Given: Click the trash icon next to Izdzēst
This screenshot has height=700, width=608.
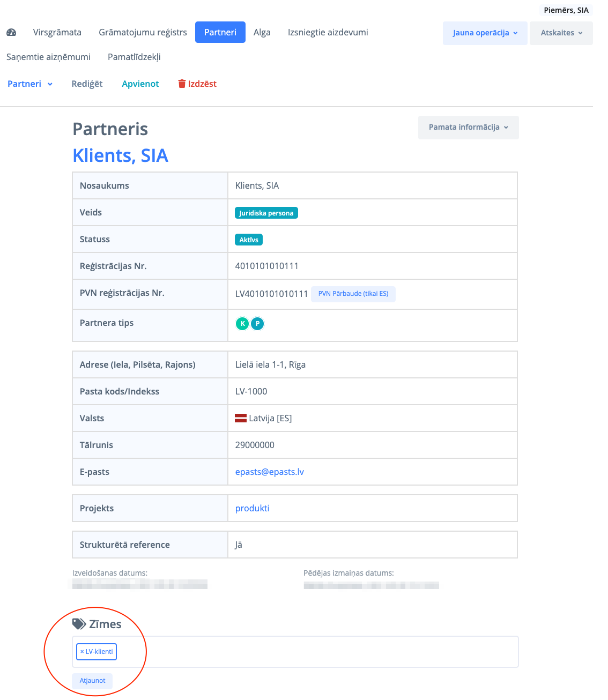Looking at the screenshot, I should click(x=182, y=84).
